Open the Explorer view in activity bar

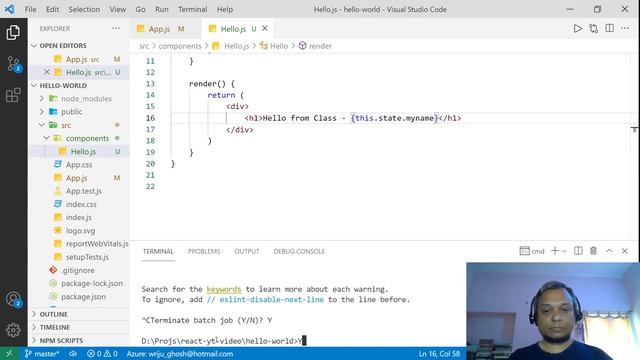13,32
